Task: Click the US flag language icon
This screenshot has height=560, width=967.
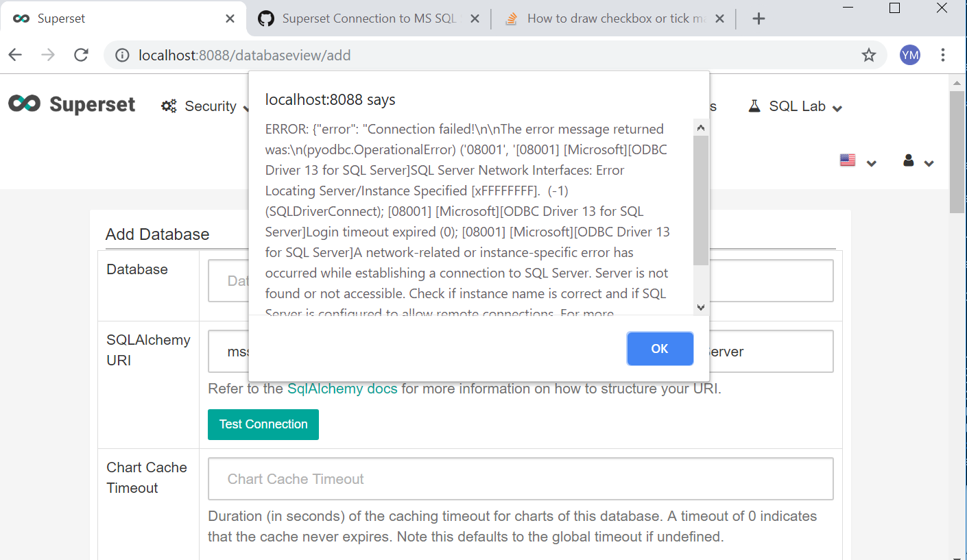Action: [x=848, y=159]
